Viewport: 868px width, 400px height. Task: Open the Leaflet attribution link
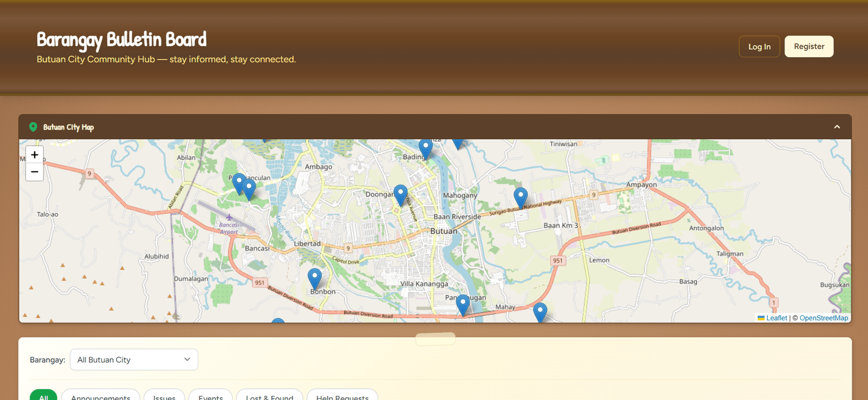(x=772, y=318)
